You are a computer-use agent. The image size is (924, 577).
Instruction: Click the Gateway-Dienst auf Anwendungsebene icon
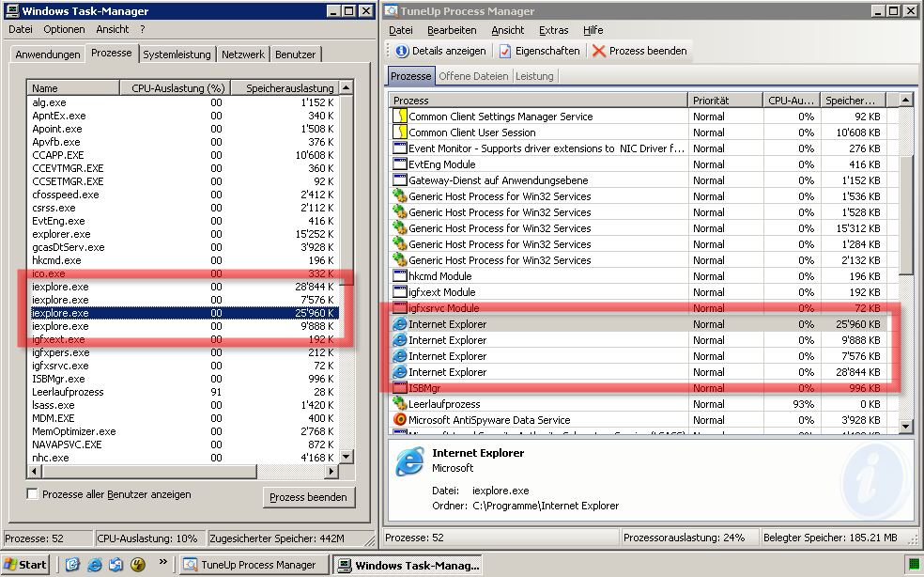[x=400, y=179]
